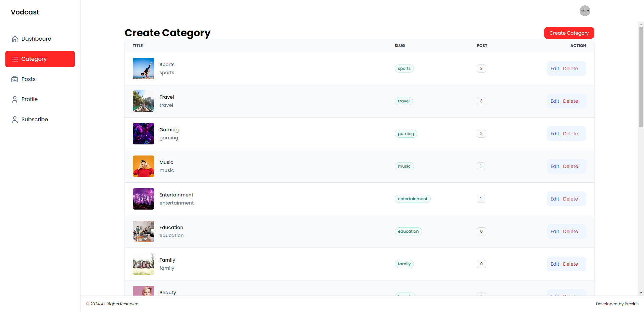Image resolution: width=644 pixels, height=312 pixels.
Task: Open the Sports category thumbnail
Action: 144,69
